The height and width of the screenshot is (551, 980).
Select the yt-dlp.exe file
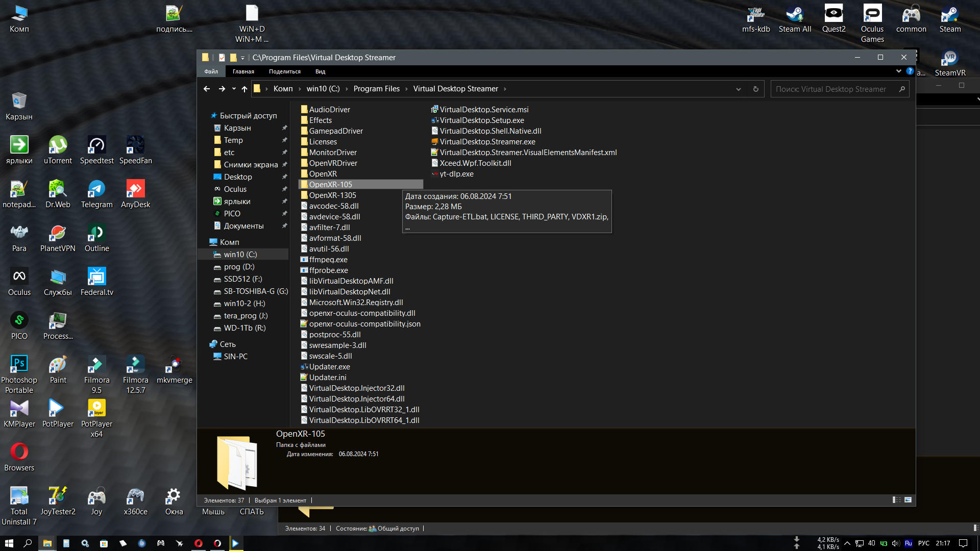tap(456, 174)
